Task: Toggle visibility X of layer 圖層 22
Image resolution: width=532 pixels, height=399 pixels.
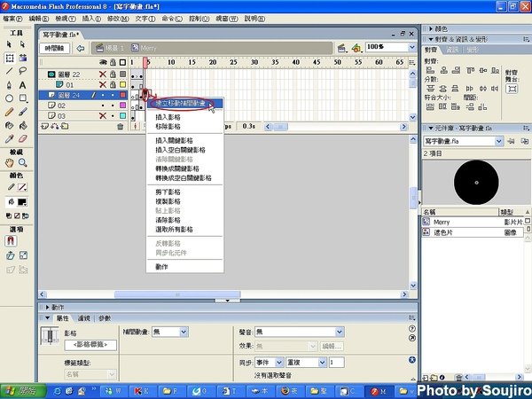Action: point(103,74)
